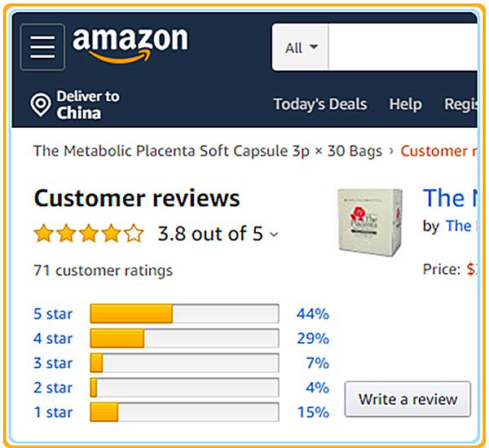Image resolution: width=489 pixels, height=448 pixels.
Task: Filter reviews by 4 star link
Action: click(x=53, y=338)
